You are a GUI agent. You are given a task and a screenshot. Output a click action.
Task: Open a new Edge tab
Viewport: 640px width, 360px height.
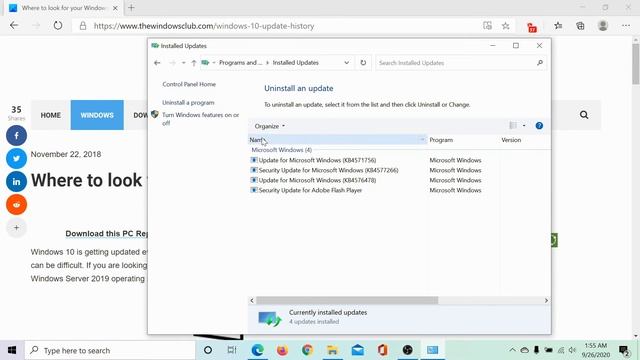click(131, 7)
